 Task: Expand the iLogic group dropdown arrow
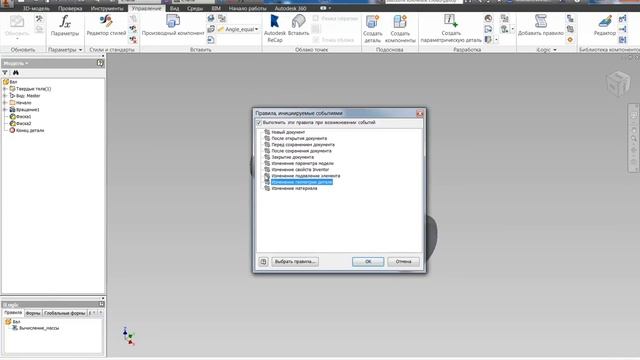(555, 50)
